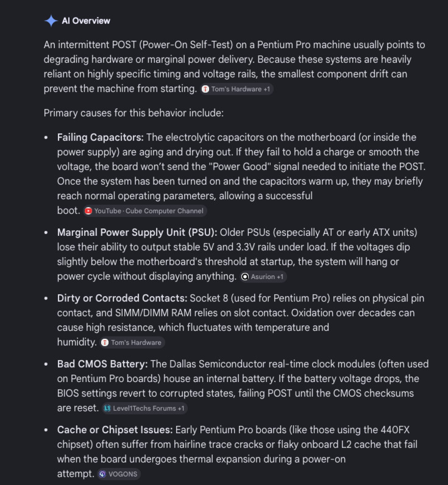Click the AI Overview sparkle icon
This screenshot has width=448, height=485.
pos(51,21)
